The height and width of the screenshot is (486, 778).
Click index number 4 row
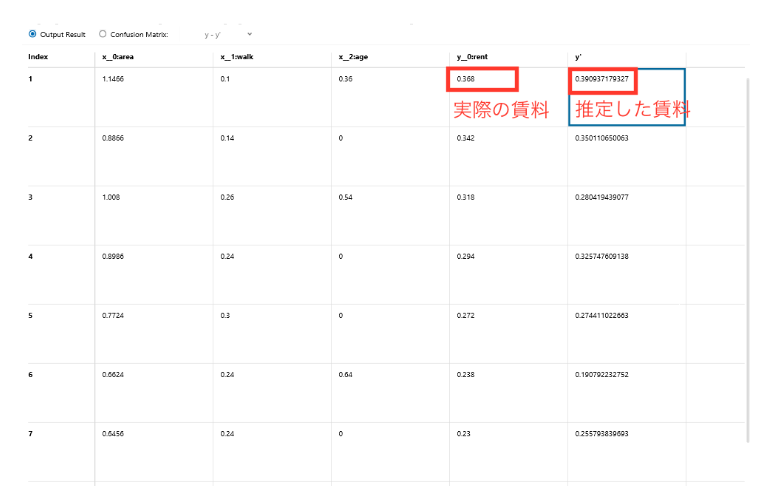click(x=30, y=256)
